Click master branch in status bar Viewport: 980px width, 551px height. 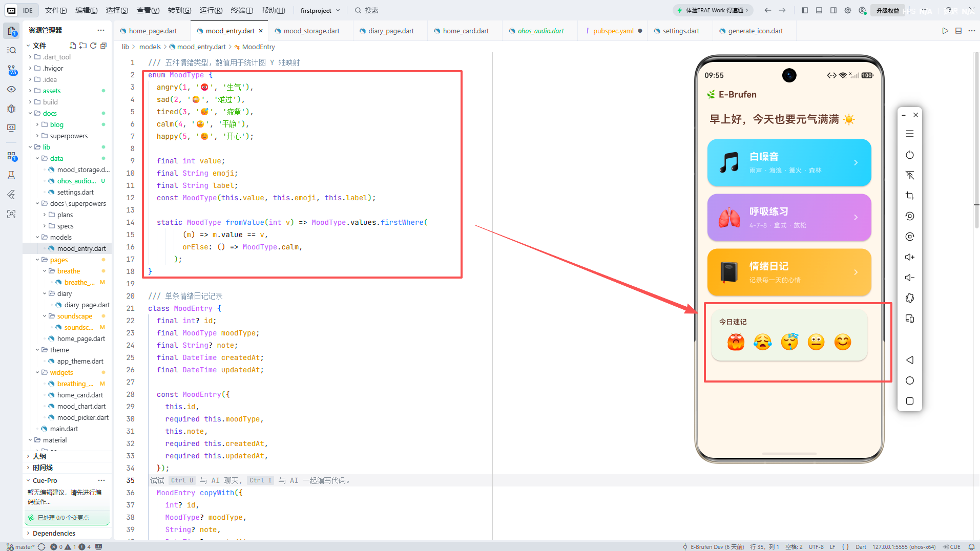click(x=20, y=547)
